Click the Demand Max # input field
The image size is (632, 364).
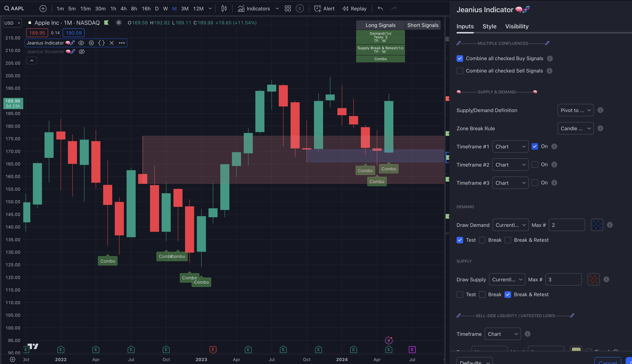(x=567, y=225)
